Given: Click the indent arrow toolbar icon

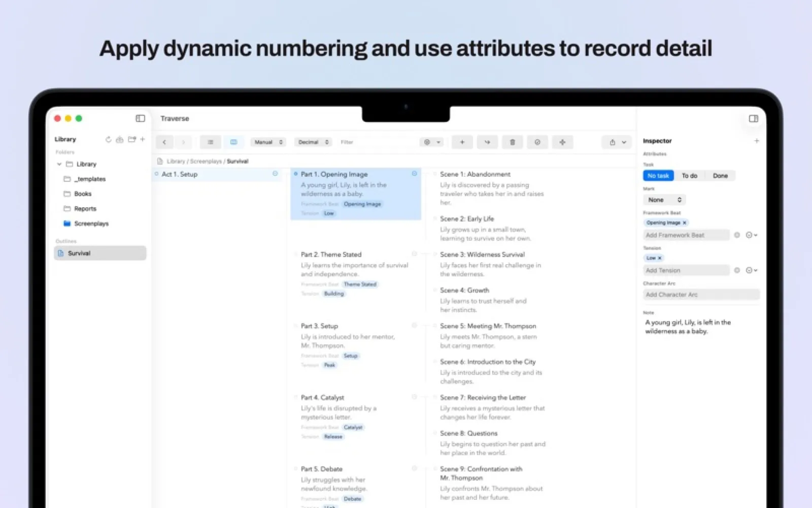Looking at the screenshot, I should coord(487,142).
